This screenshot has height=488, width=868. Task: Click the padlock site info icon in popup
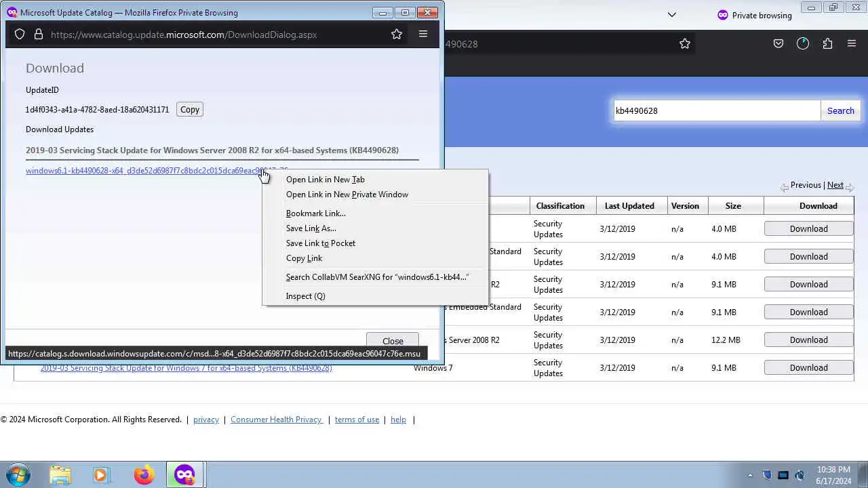(38, 35)
